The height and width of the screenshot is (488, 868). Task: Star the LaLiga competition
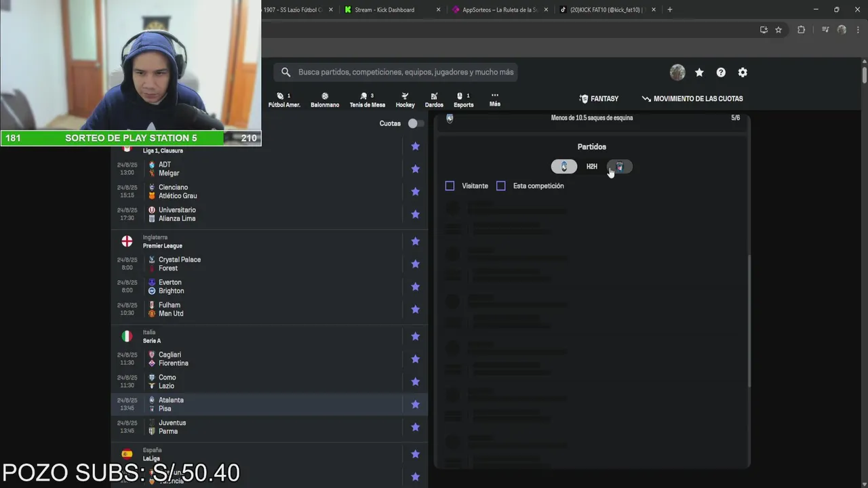[415, 454]
